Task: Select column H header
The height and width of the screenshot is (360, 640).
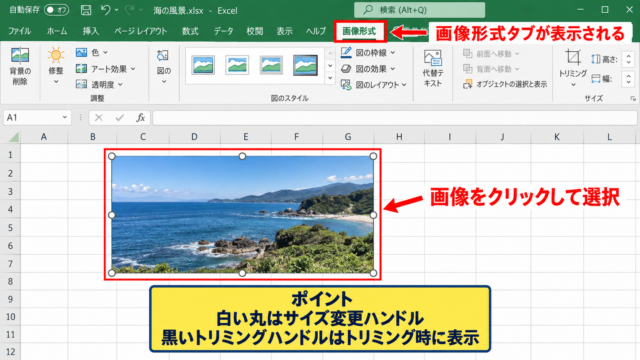Action: click(399, 137)
